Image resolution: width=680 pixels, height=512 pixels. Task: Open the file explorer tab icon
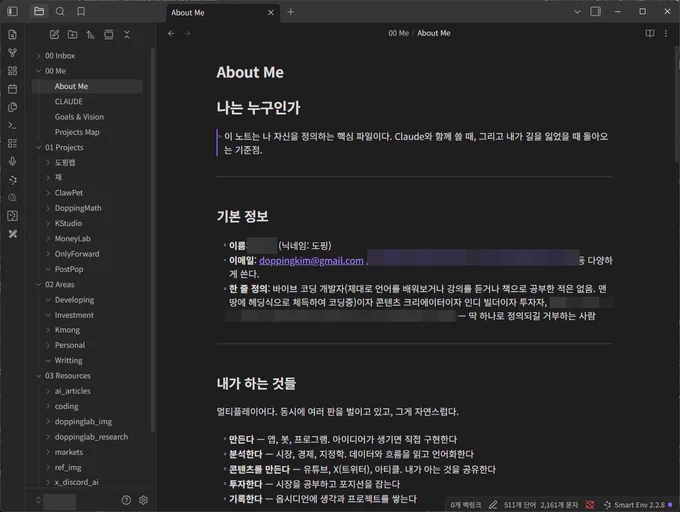(x=39, y=11)
